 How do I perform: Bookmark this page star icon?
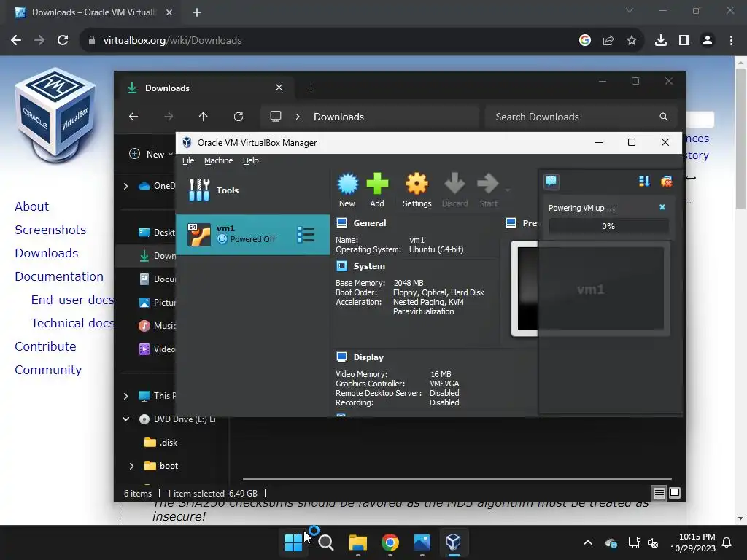point(632,41)
